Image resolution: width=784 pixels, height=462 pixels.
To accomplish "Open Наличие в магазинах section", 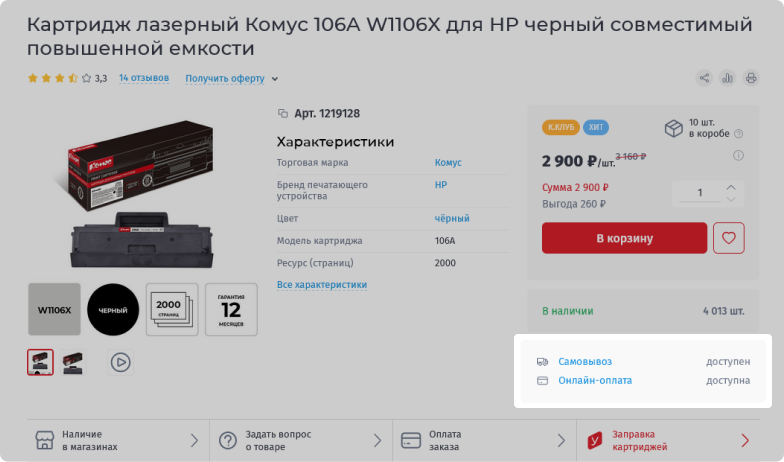I will 118,440.
